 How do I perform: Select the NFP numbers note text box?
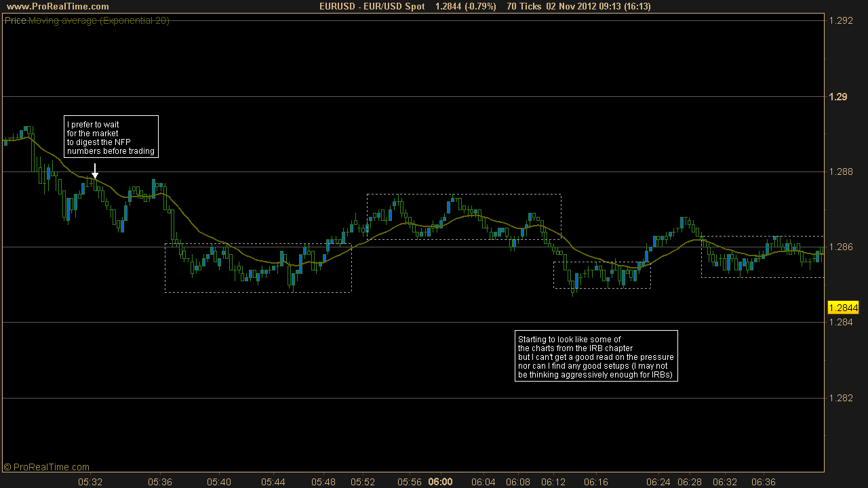pyautogui.click(x=111, y=136)
